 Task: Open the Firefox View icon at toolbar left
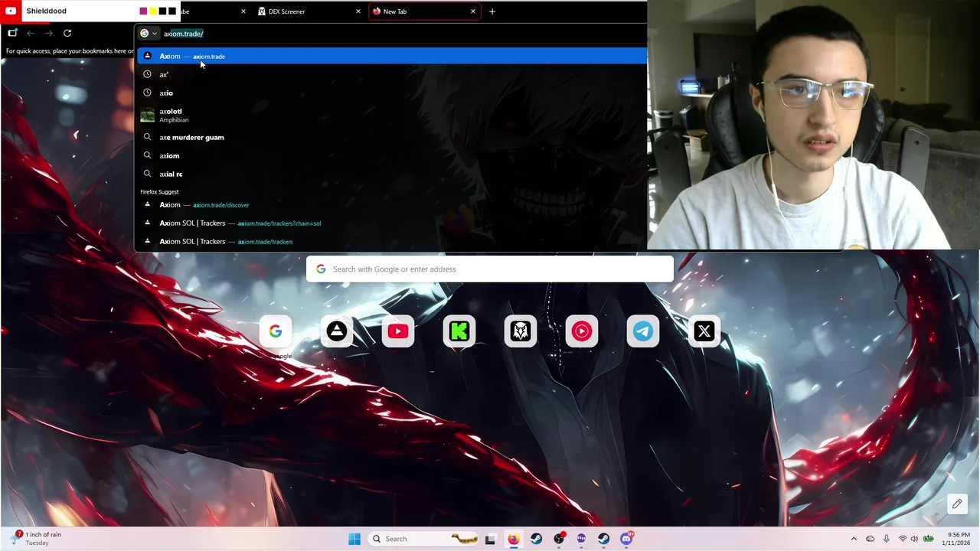[12, 33]
